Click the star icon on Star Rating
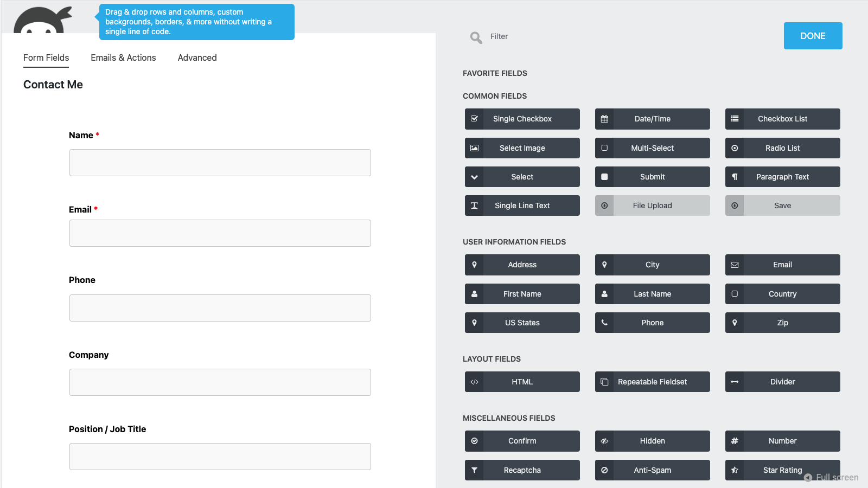868x488 pixels. click(x=735, y=470)
